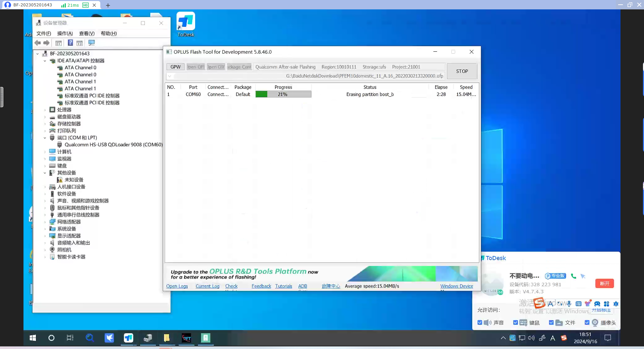Open Task View on the taskbar
The height and width of the screenshot is (349, 644).
70,338
